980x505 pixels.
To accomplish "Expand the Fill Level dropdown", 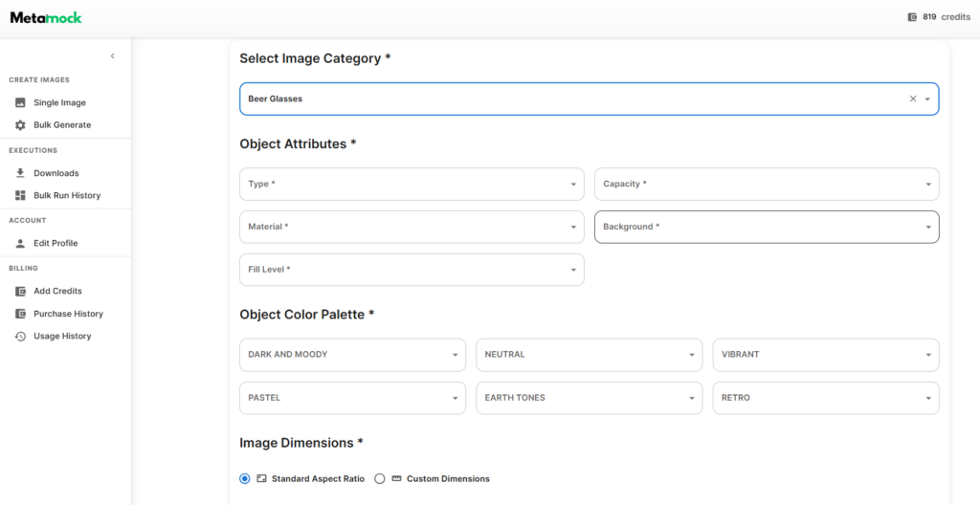I will [x=412, y=270].
